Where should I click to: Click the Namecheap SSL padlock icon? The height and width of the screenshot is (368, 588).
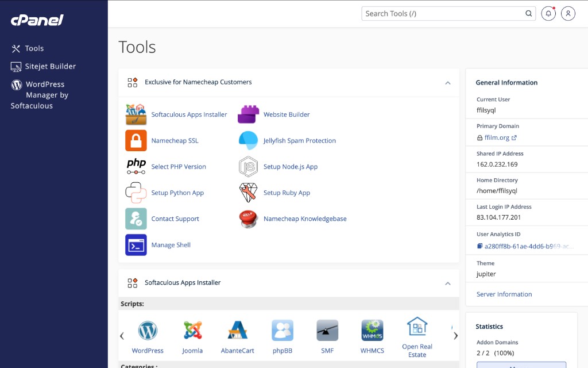pyautogui.click(x=136, y=140)
